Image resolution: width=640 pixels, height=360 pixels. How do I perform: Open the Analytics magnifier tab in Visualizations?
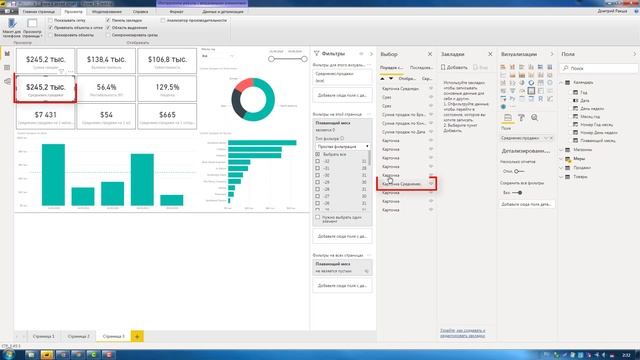point(534,118)
